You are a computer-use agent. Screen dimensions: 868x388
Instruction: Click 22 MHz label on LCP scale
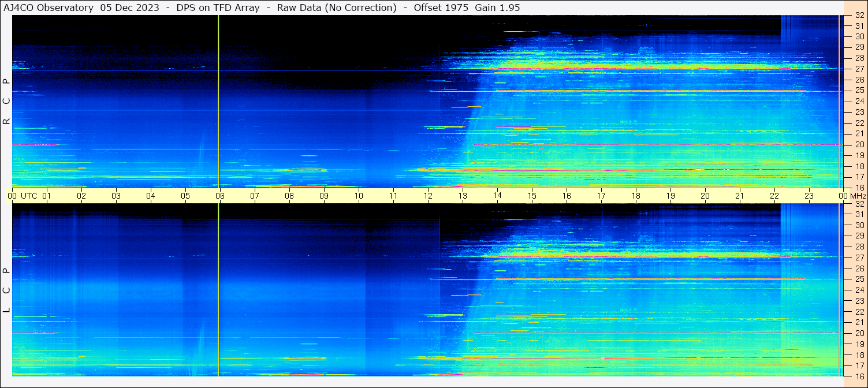click(859, 311)
